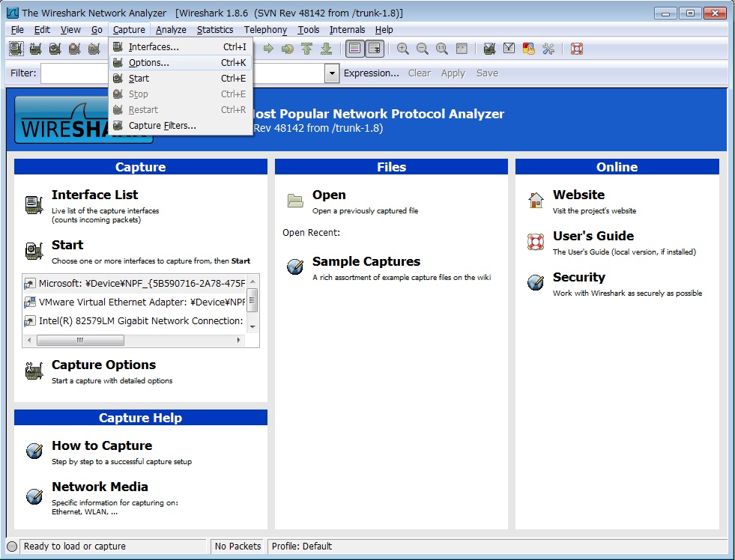Click the start capture toolbar icon
The image size is (735, 560).
click(x=55, y=48)
